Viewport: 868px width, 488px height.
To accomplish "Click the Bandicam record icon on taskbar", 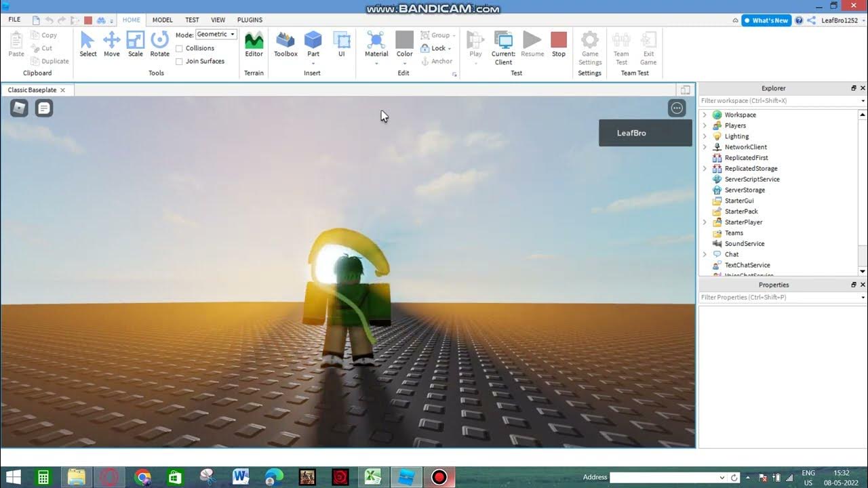I will tap(439, 477).
